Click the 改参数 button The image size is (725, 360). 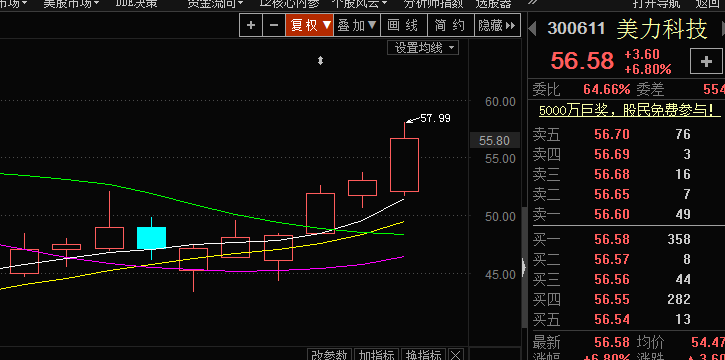tap(329, 355)
